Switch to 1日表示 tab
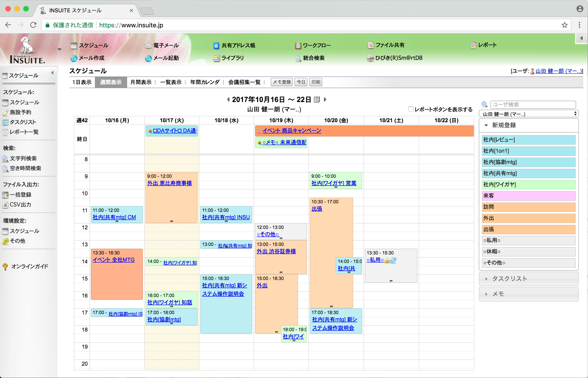This screenshot has width=588, height=378. coord(82,82)
